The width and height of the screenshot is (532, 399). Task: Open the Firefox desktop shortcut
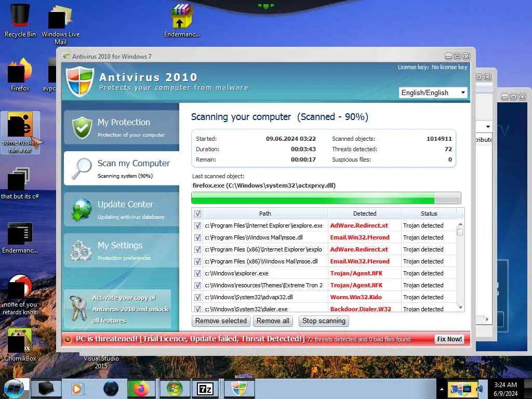[x=20, y=75]
